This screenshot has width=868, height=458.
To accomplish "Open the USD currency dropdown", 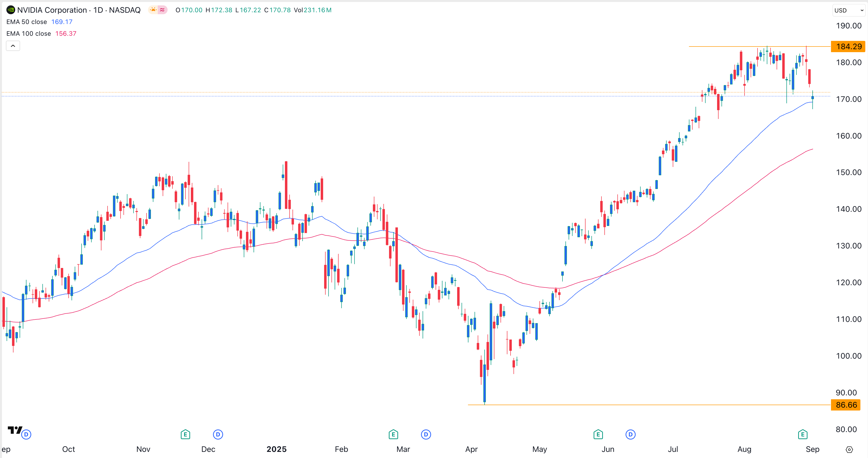I will tap(849, 11).
